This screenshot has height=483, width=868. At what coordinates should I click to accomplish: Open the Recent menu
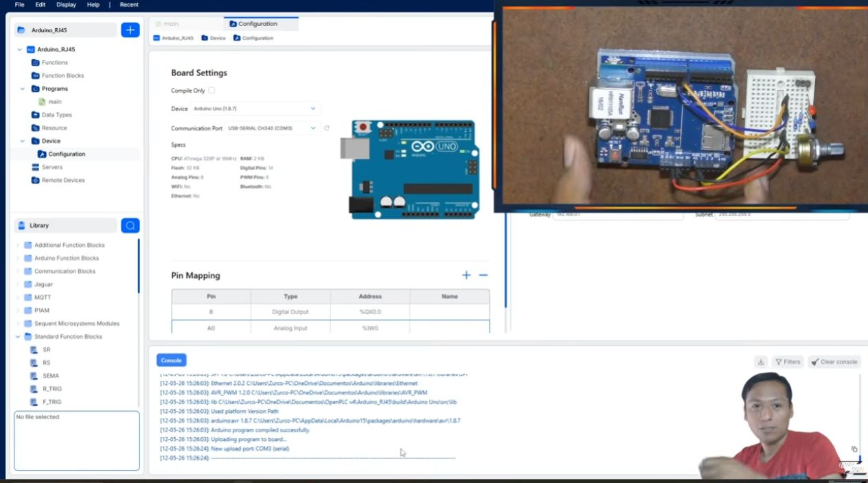[129, 5]
